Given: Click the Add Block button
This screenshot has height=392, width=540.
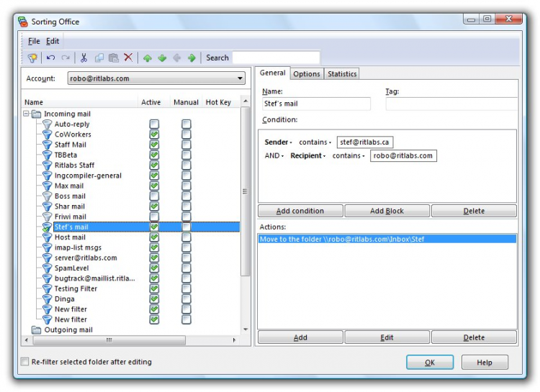Looking at the screenshot, I should (x=387, y=211).
